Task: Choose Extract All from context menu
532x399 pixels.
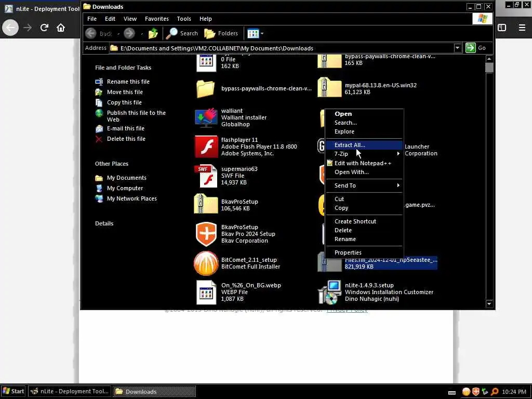Action: [x=364, y=145]
